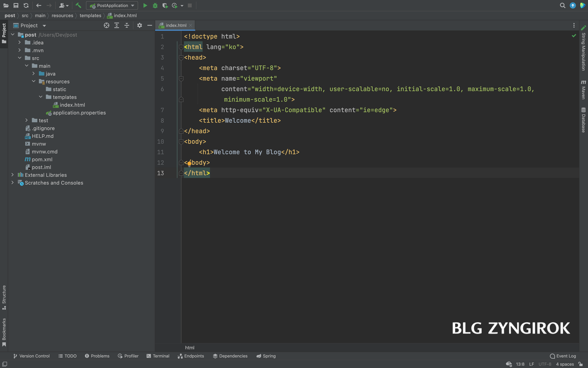
Task: Expand the java folder in tree
Action: click(34, 74)
